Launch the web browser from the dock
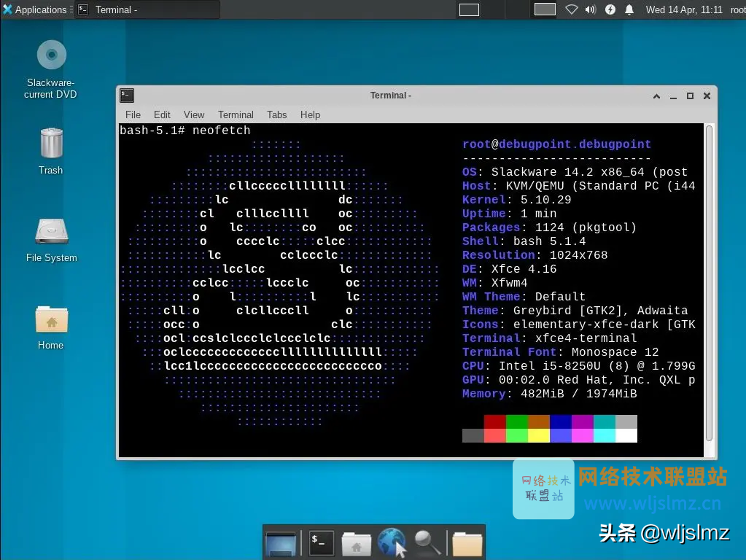Screen dimensions: 746x560 (x=392, y=543)
